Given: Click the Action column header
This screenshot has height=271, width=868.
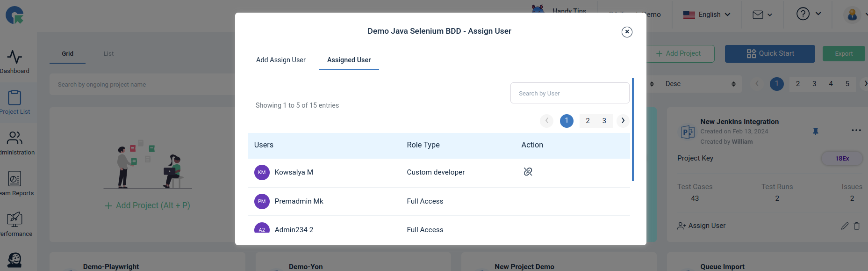Looking at the screenshot, I should (x=532, y=145).
